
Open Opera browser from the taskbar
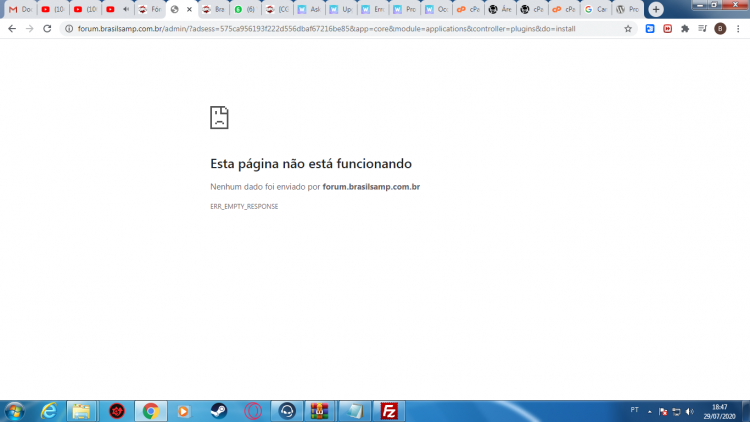(253, 411)
